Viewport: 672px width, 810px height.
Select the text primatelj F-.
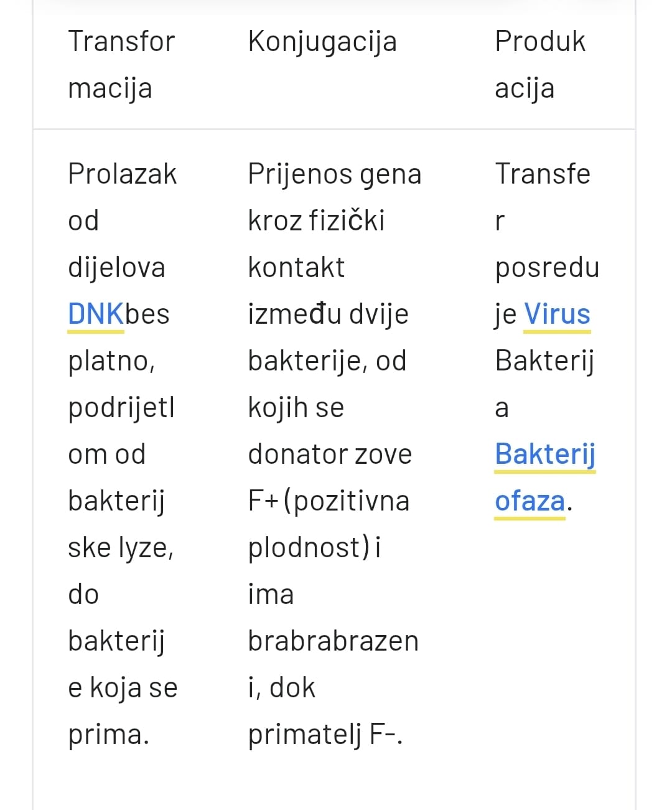click(325, 735)
